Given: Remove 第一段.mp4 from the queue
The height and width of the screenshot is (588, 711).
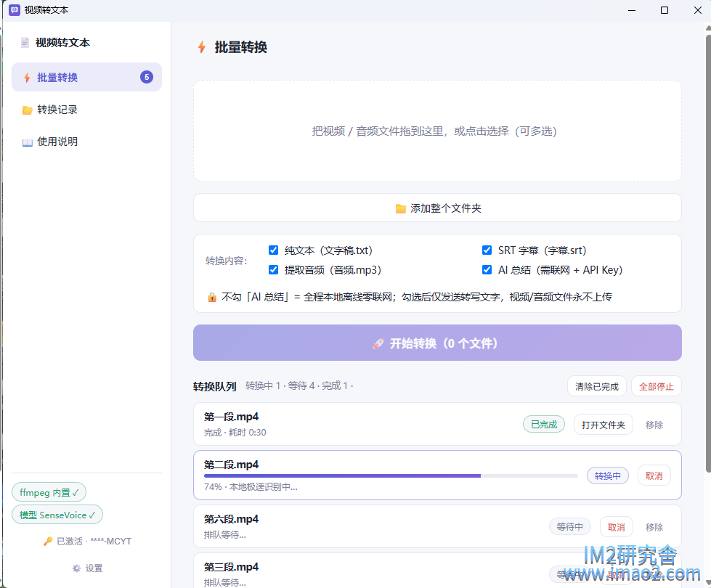Looking at the screenshot, I should [654, 425].
